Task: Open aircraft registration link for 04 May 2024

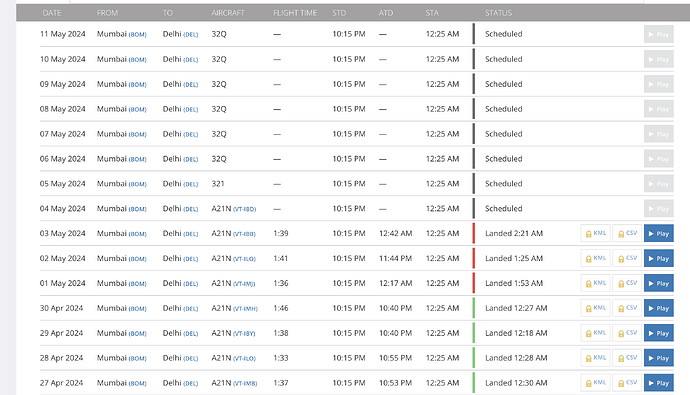Action: point(244,209)
